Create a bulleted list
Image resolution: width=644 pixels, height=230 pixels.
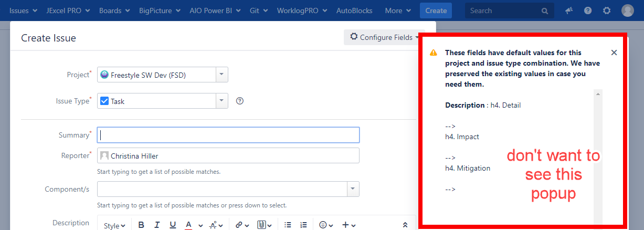[288, 225]
